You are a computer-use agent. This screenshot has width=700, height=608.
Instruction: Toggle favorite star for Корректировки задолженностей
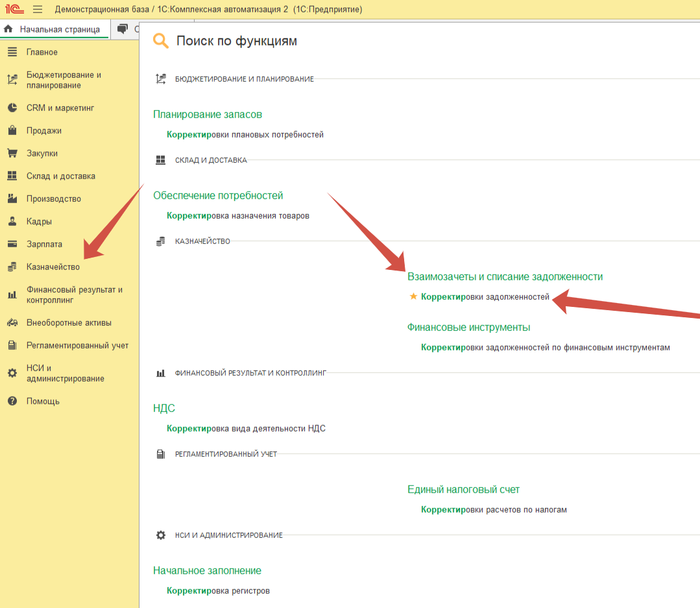[413, 297]
